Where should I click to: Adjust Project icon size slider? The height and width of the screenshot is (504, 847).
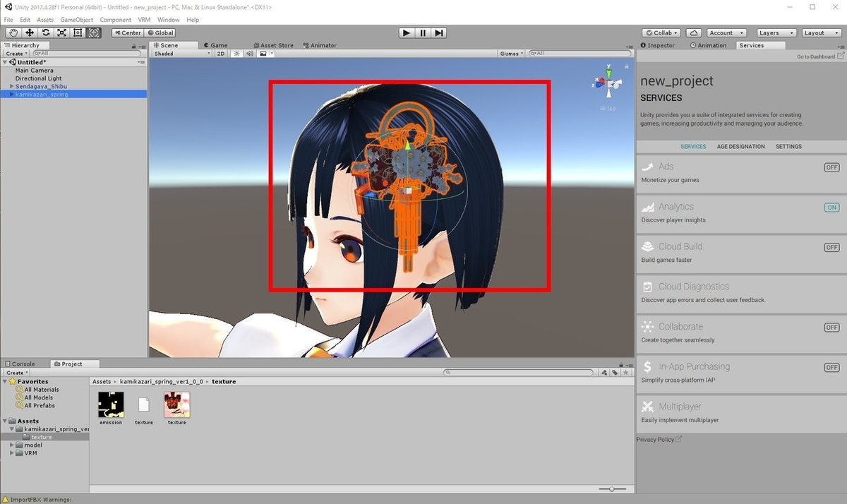(612, 488)
